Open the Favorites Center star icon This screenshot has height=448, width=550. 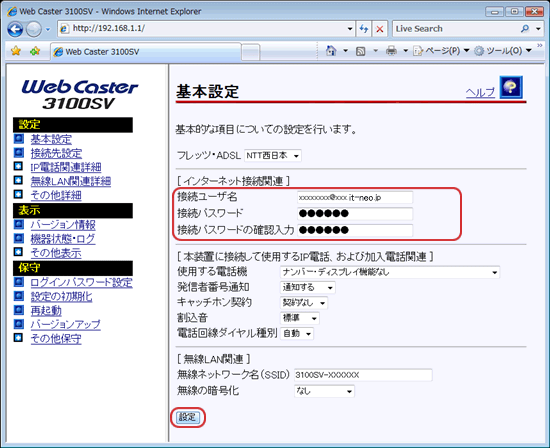click(x=15, y=51)
